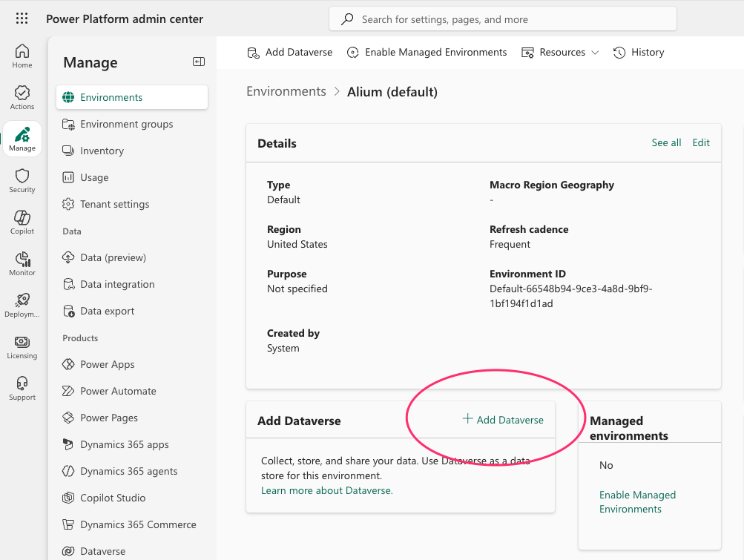This screenshot has height=560, width=744.
Task: Click the Tenant settings gear icon
Action: click(68, 204)
